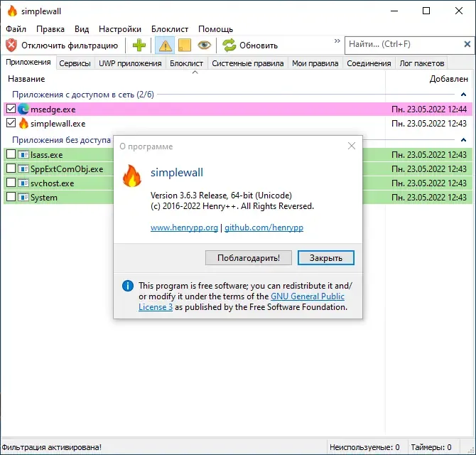This screenshot has height=455, width=476.
Task: Click the blue info icon in dialog
Action: pos(128,286)
